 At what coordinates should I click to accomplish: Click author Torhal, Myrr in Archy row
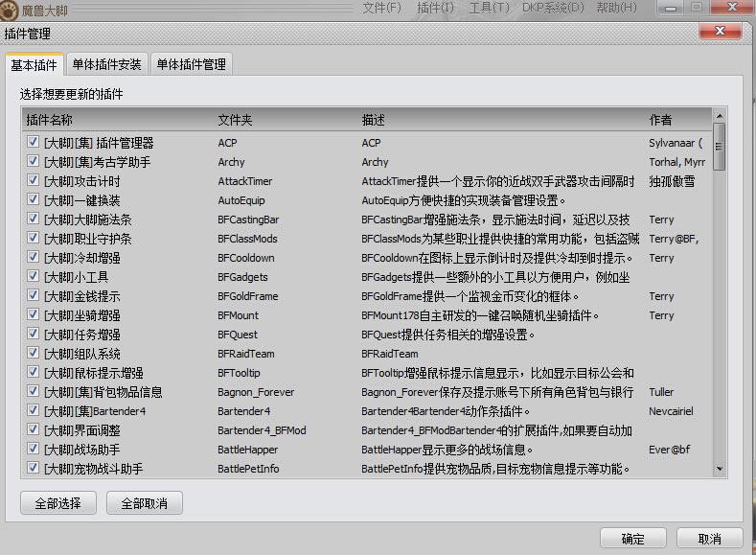(676, 162)
